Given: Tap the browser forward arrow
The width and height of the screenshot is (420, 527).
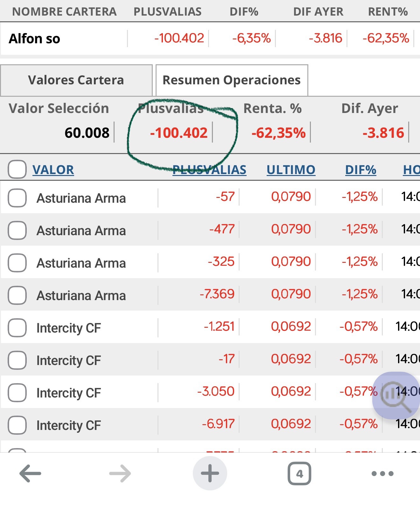Looking at the screenshot, I should point(120,474).
